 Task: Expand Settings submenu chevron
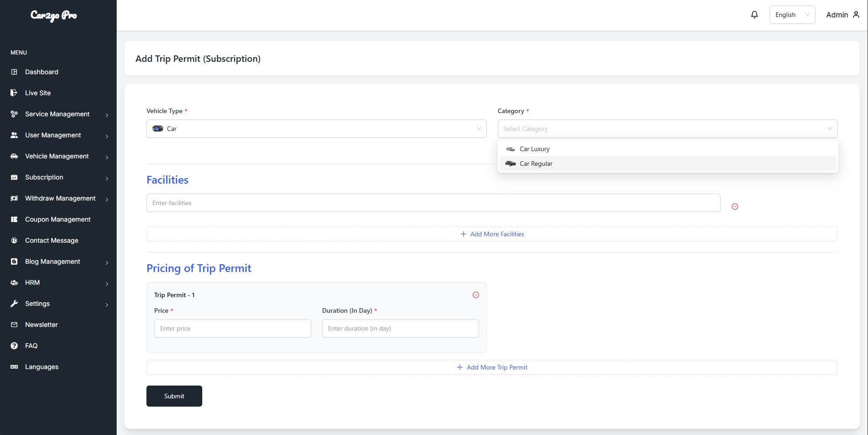[x=107, y=304]
